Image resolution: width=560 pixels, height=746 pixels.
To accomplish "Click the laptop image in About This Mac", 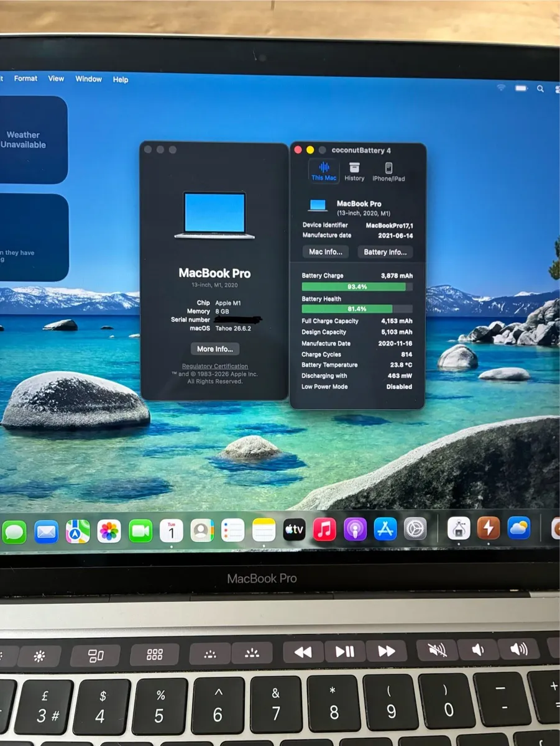I will 214,215.
